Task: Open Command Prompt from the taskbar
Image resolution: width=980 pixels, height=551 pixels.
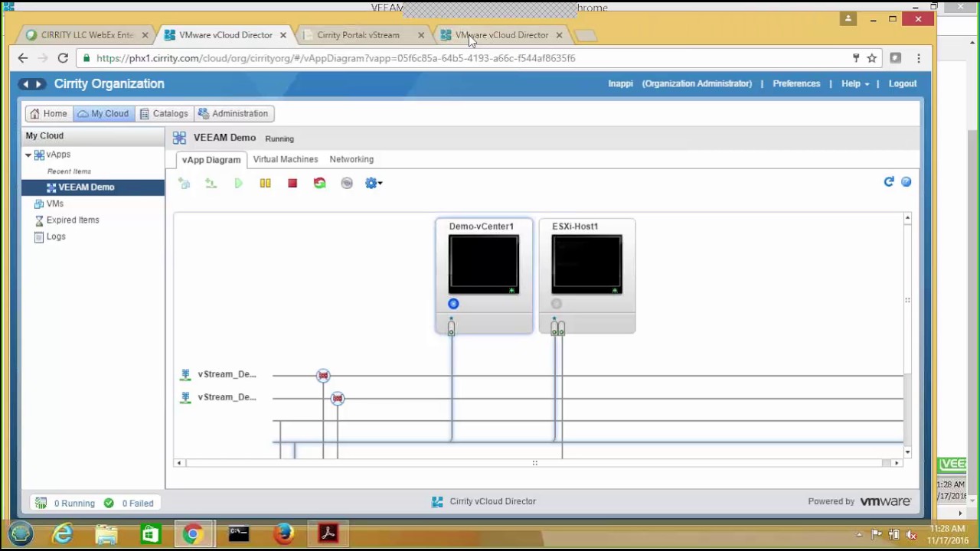Action: [x=239, y=533]
